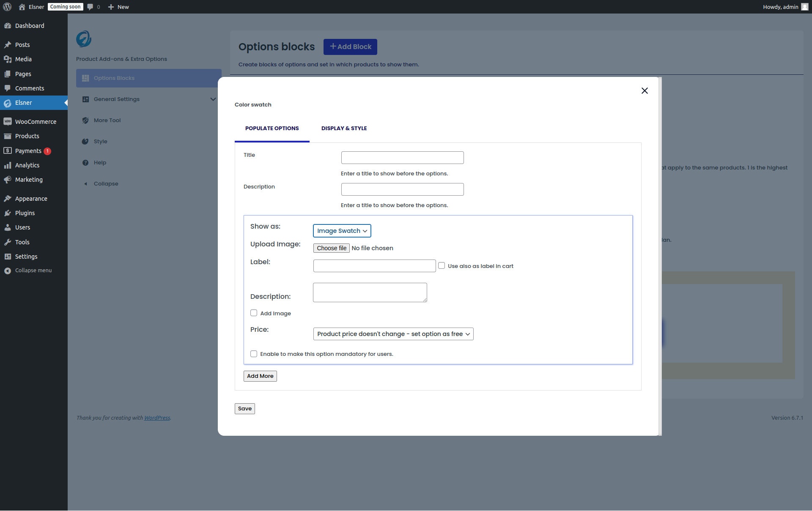Viewport: 812px width, 511px height.
Task: Expand General Settings chevron
Action: pyautogui.click(x=213, y=99)
